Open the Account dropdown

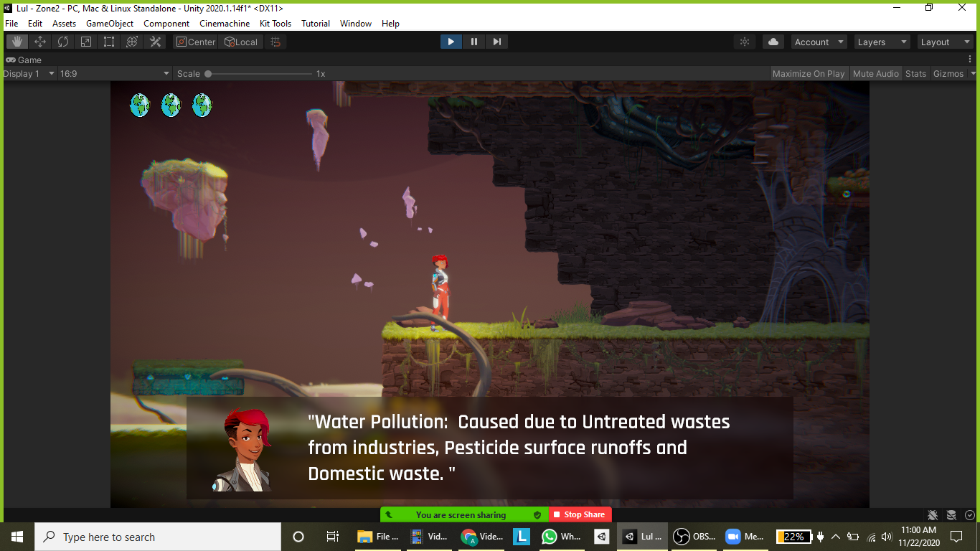tap(819, 42)
